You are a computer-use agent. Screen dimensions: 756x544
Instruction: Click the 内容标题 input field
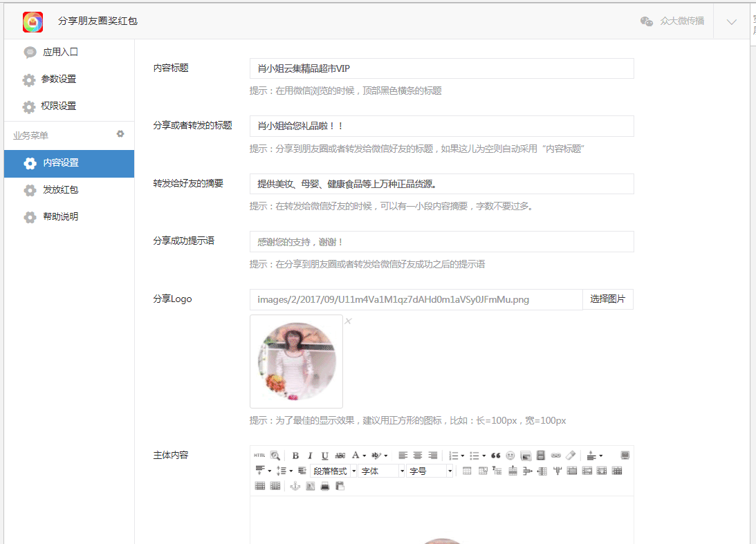click(442, 68)
